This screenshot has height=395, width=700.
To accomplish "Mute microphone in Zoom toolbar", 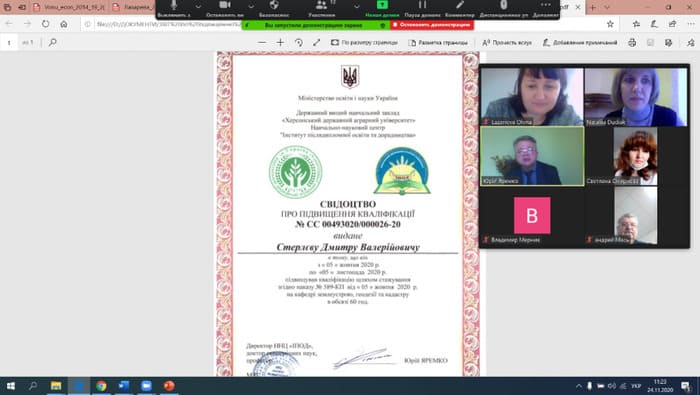I will click(x=174, y=8).
